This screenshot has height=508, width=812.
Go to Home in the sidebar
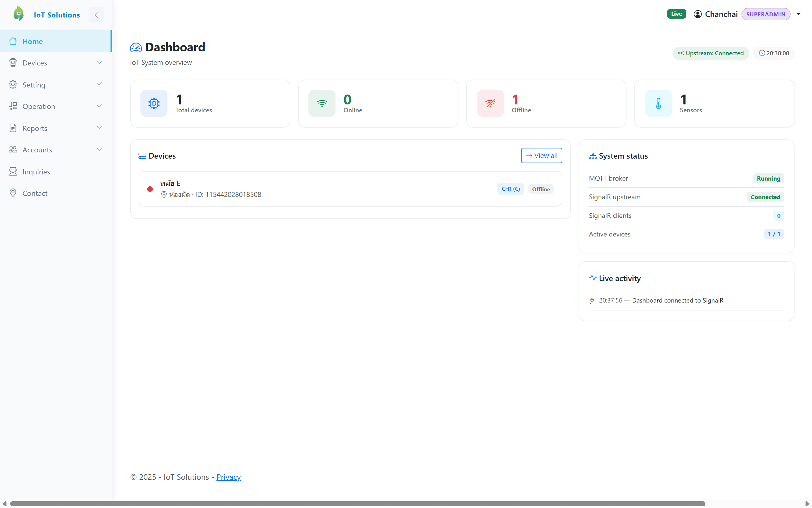point(56,41)
